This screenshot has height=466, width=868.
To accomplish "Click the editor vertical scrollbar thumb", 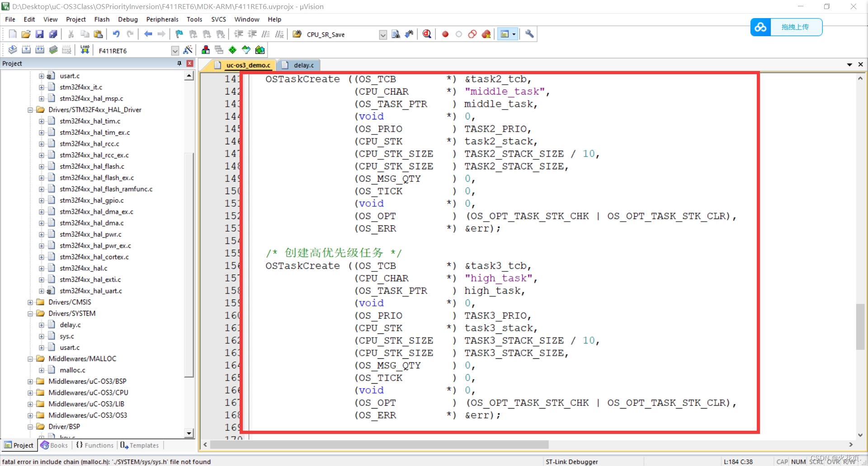I will click(x=860, y=327).
